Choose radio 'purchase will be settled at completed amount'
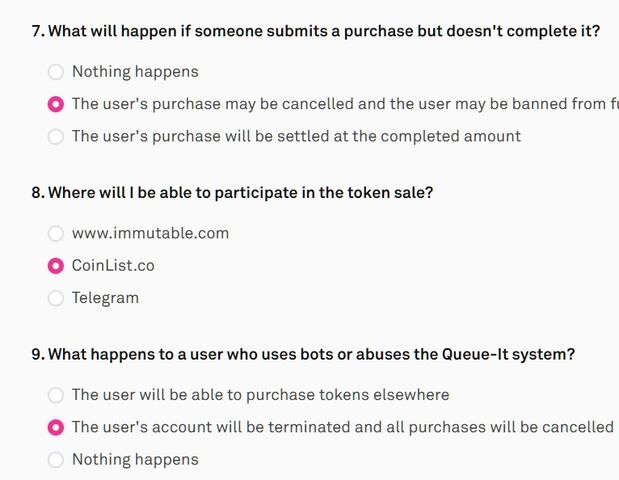This screenshot has height=480, width=619. (x=56, y=137)
